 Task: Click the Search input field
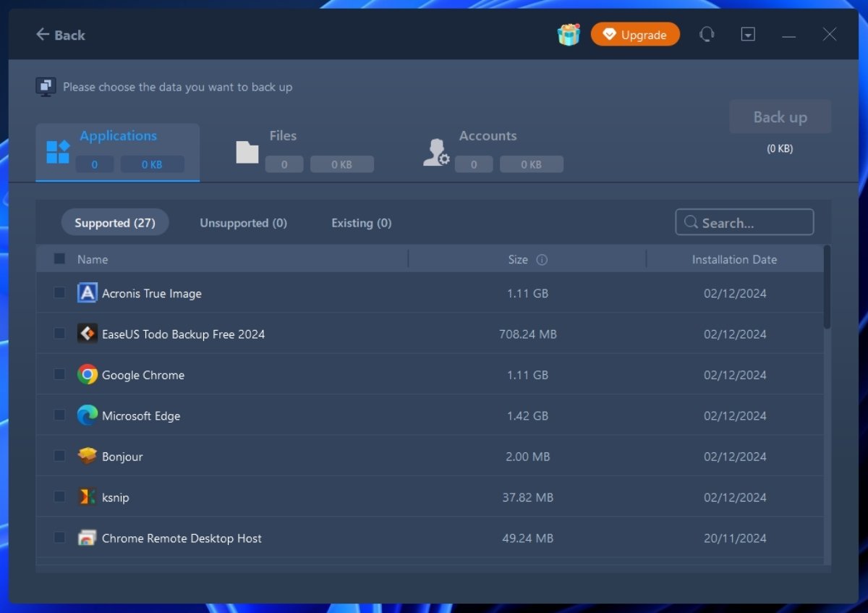tap(744, 222)
